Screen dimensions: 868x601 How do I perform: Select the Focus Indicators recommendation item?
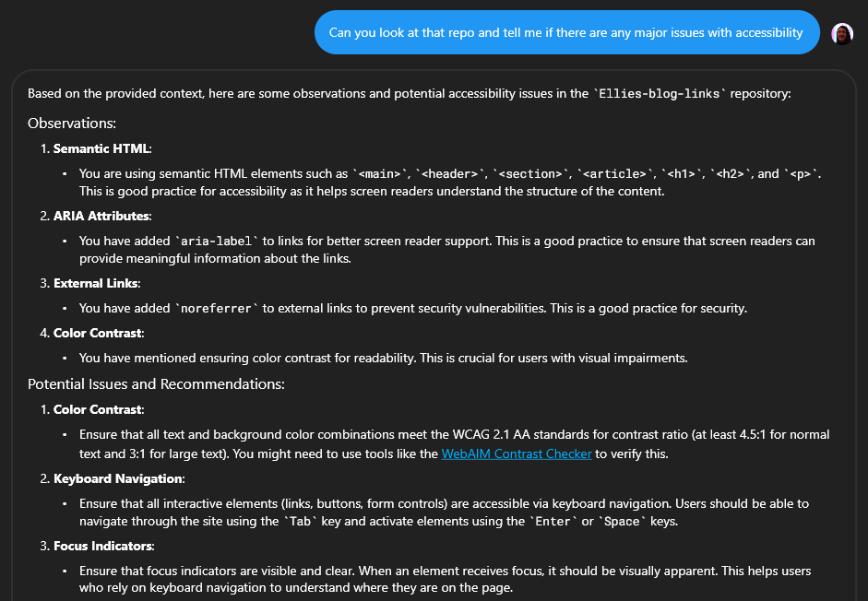tap(101, 546)
